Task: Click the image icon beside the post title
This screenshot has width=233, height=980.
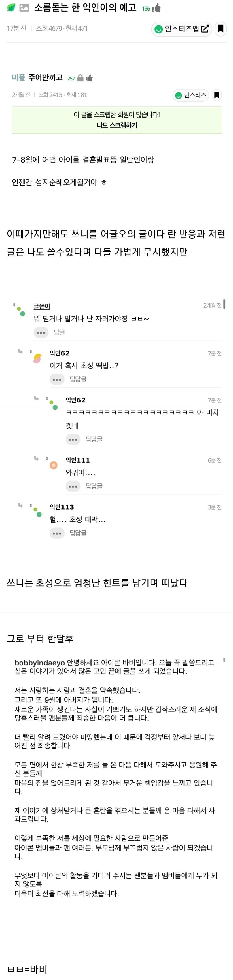Action: [24, 7]
